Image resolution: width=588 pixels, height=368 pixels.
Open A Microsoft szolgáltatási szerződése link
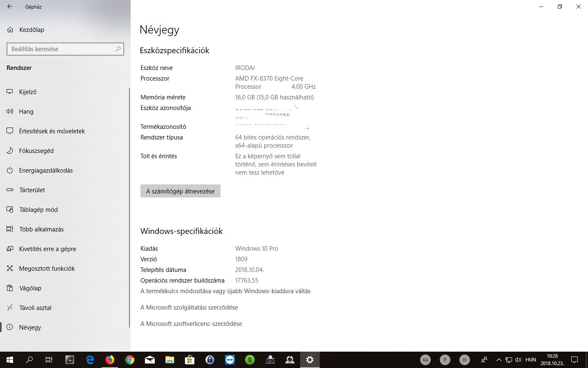pyautogui.click(x=189, y=307)
